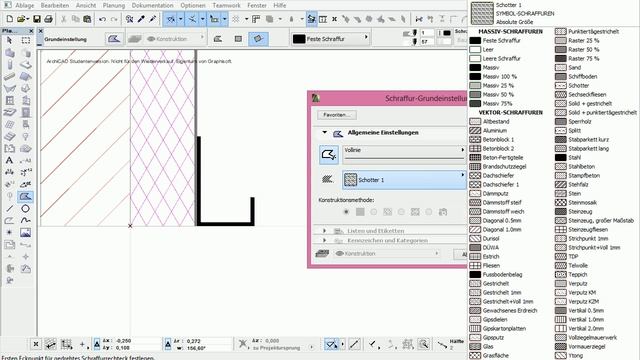Viewport: 640px width, 360px height.
Task: Click the Paste clipboard icon
Action: point(87,19)
